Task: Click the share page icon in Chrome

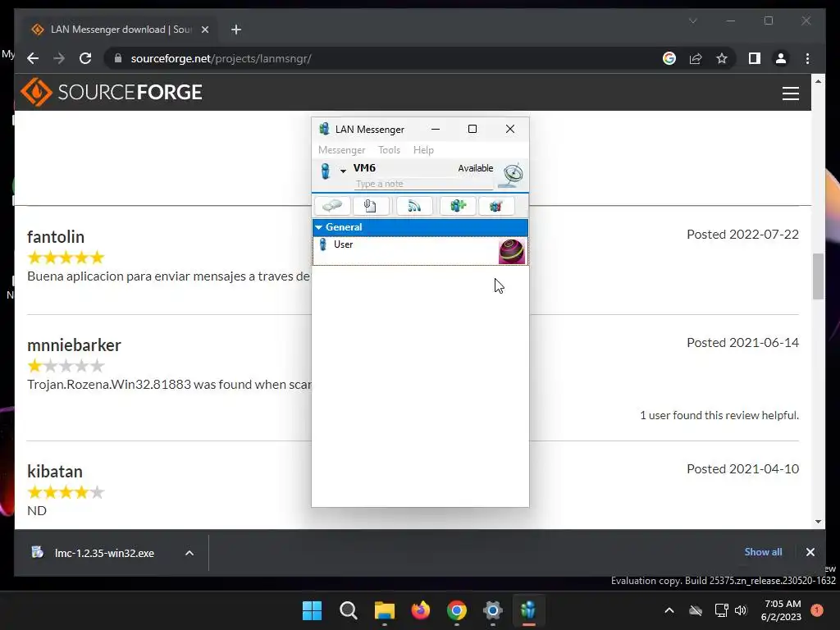Action: 696,58
